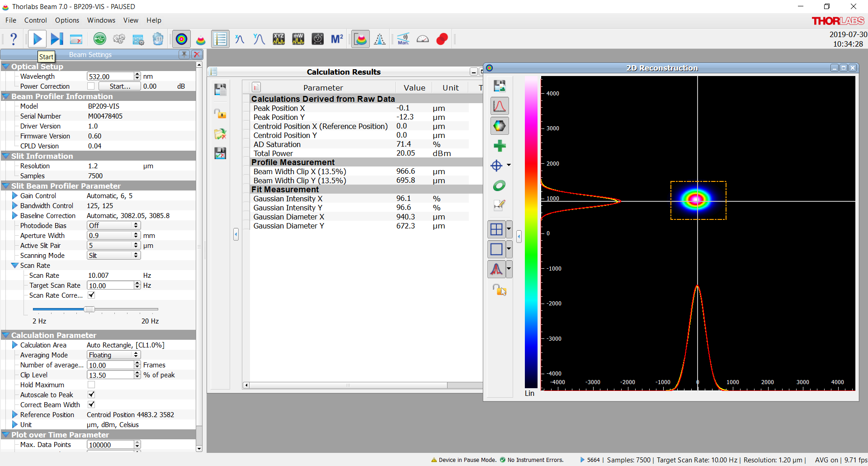Open the Help menu
The height and width of the screenshot is (466, 868).
[x=154, y=20]
